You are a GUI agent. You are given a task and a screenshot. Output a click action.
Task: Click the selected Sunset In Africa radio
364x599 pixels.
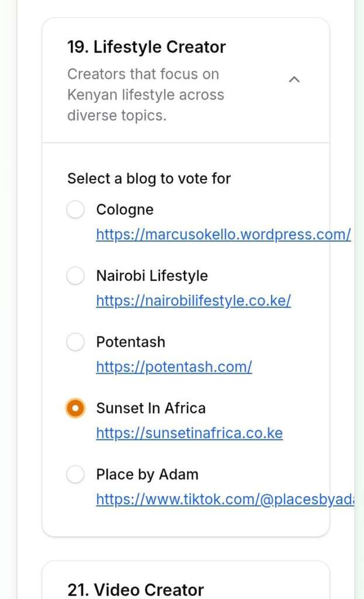75,408
